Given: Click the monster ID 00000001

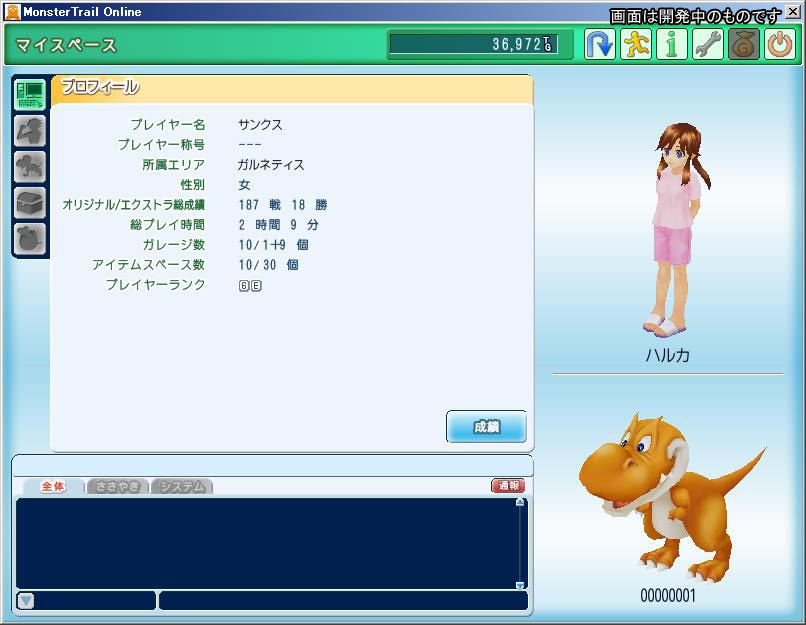Looking at the screenshot, I should (x=668, y=596).
